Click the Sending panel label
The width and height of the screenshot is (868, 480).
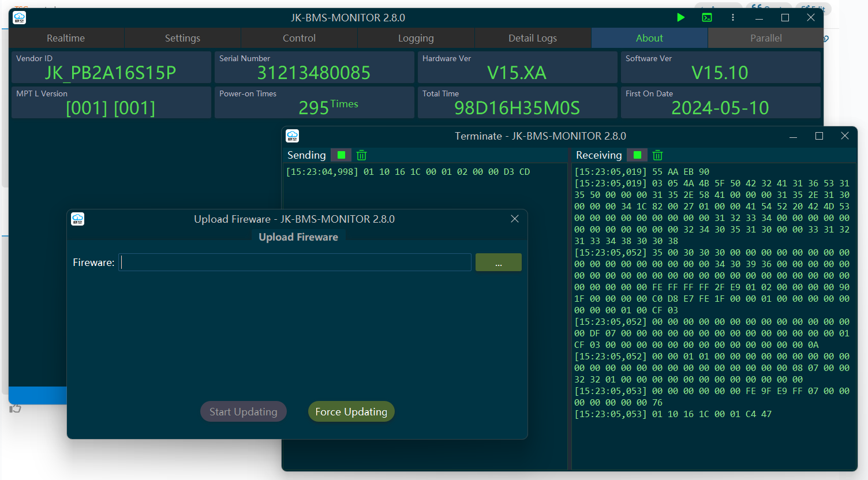coord(306,155)
